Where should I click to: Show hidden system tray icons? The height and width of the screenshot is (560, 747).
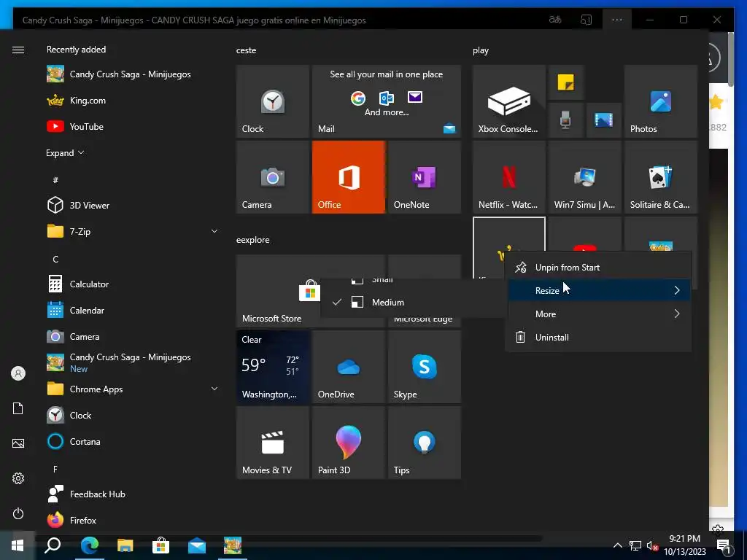pos(617,545)
